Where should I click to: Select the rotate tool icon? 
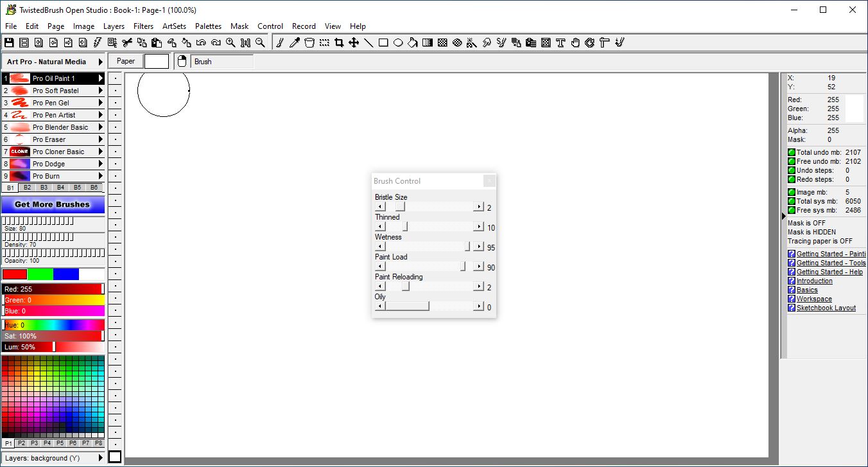click(590, 42)
